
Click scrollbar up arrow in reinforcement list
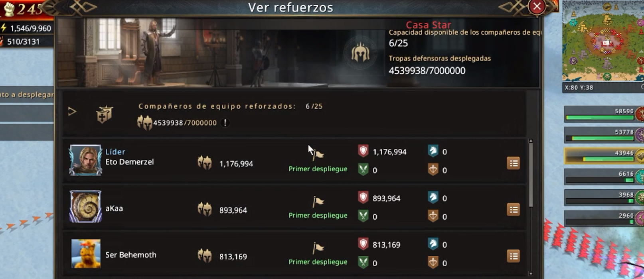tap(531, 141)
